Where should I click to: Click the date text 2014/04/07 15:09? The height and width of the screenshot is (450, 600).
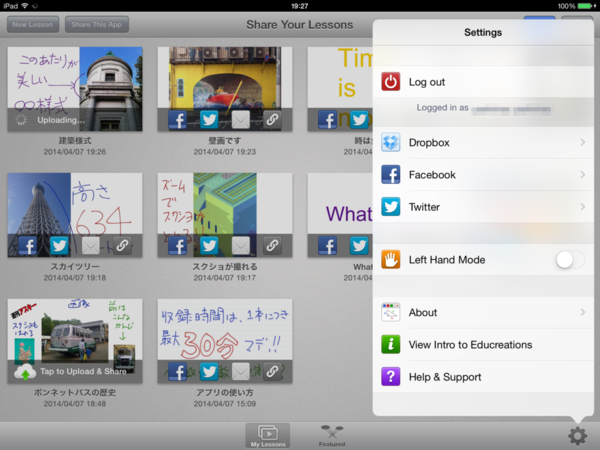click(x=225, y=403)
